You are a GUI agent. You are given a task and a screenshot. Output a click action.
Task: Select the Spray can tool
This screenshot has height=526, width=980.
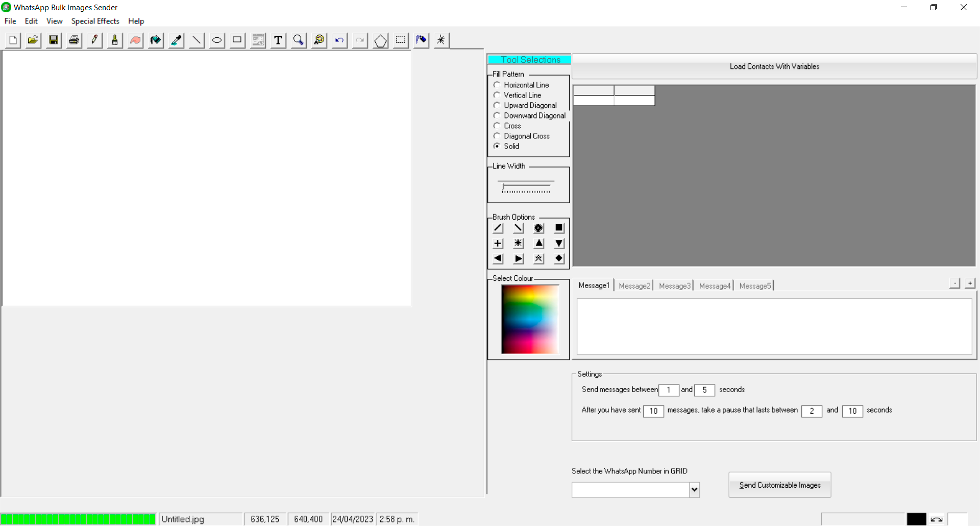421,40
